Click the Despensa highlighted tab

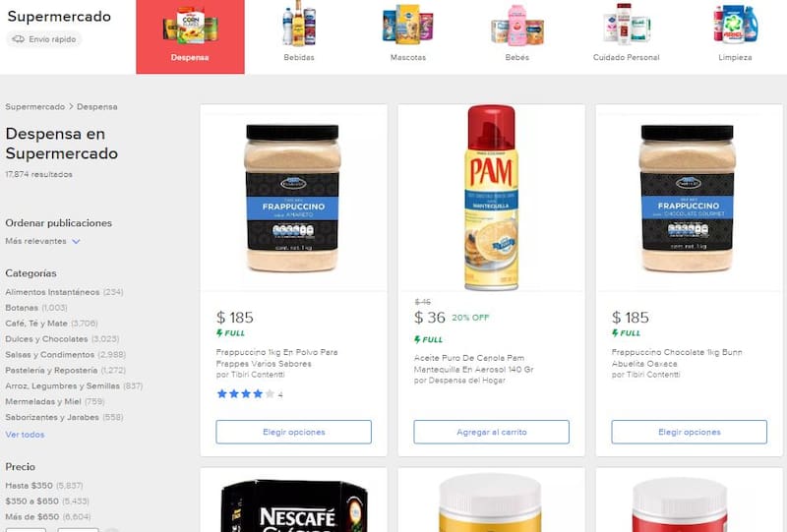coord(190,36)
